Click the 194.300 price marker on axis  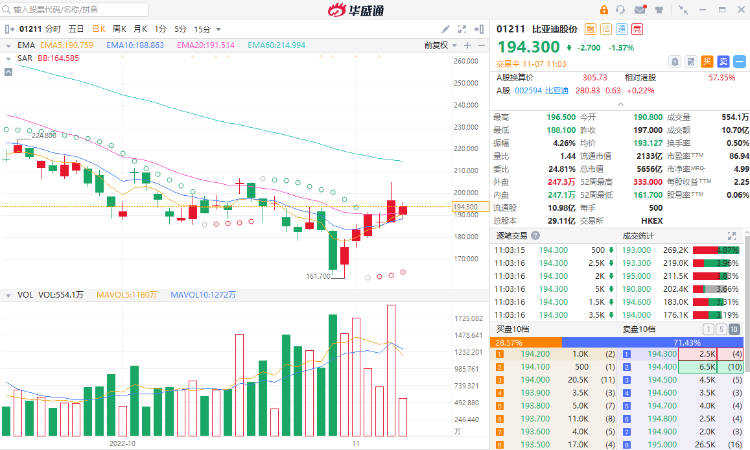click(470, 207)
